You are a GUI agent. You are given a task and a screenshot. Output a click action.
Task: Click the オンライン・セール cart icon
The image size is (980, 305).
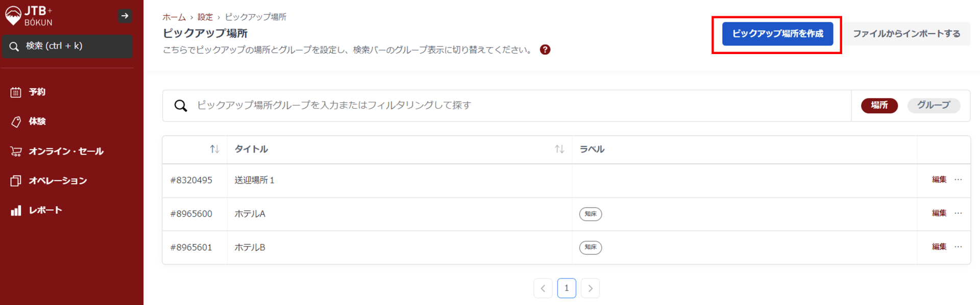click(16, 151)
